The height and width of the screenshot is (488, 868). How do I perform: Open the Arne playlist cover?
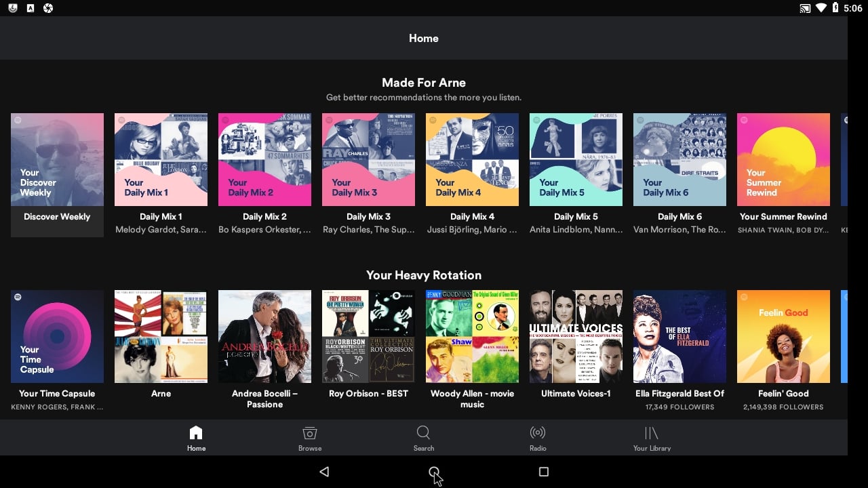pyautogui.click(x=161, y=337)
